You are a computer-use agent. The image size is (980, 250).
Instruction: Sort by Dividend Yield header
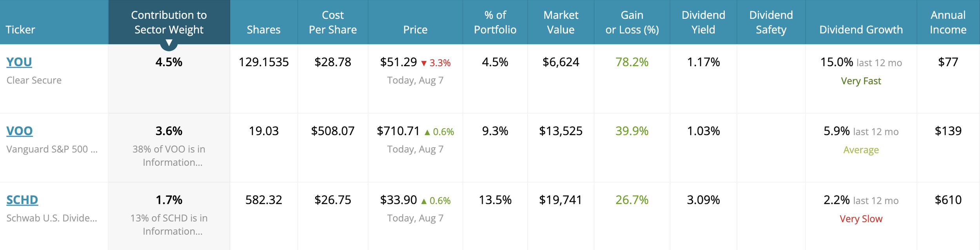704,22
